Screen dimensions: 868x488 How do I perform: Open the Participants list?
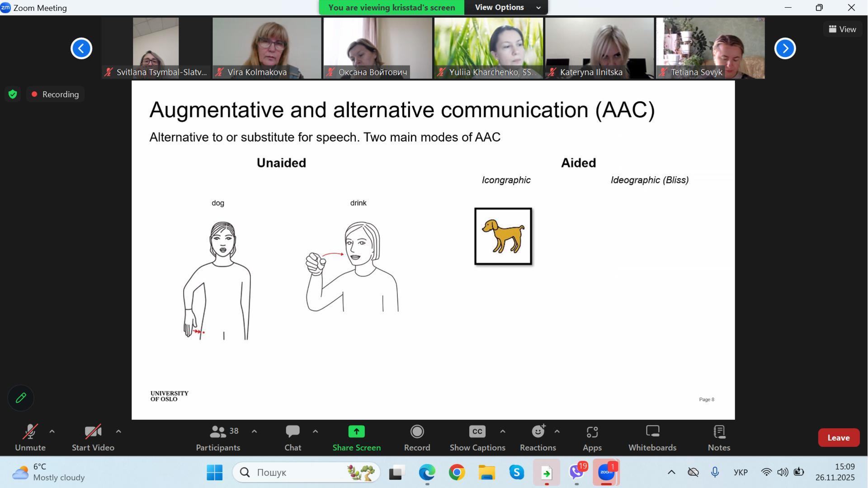(218, 437)
